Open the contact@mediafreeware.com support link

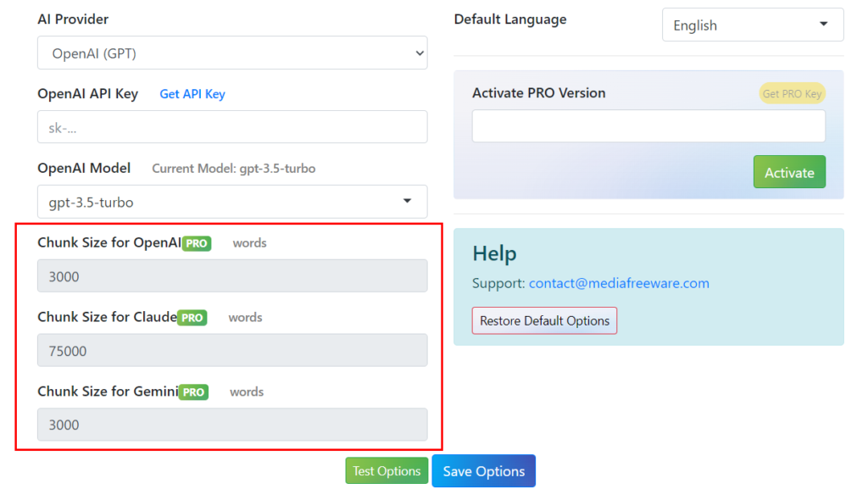pos(619,284)
